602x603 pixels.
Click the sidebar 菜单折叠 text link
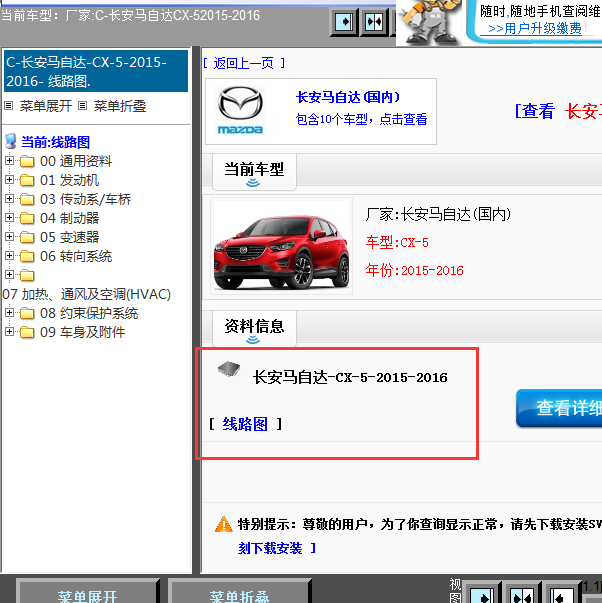pyautogui.click(x=120, y=106)
